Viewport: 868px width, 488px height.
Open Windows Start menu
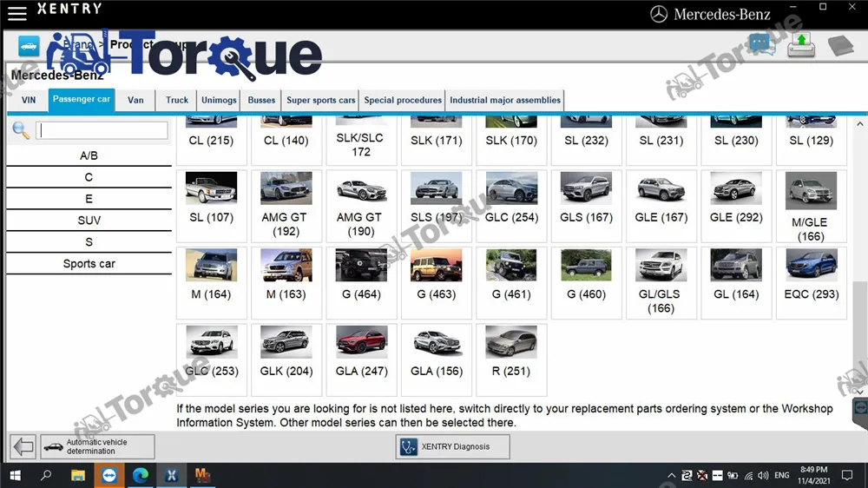pos(15,475)
